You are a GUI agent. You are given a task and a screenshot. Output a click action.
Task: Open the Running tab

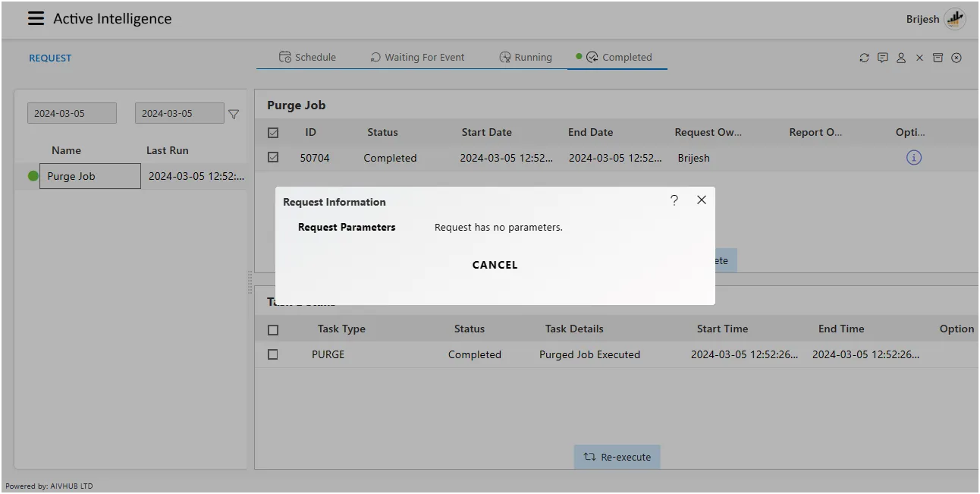point(526,57)
